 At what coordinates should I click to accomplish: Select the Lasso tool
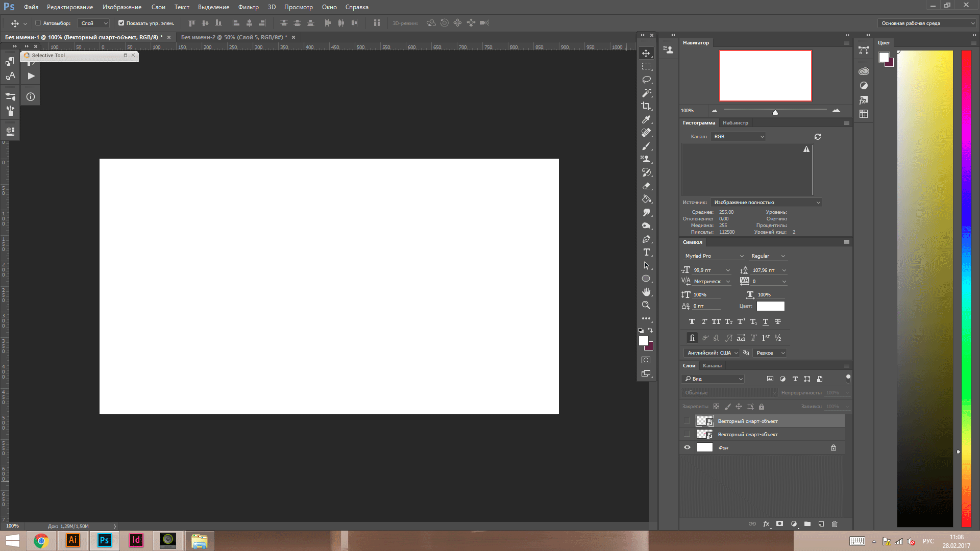(x=646, y=80)
